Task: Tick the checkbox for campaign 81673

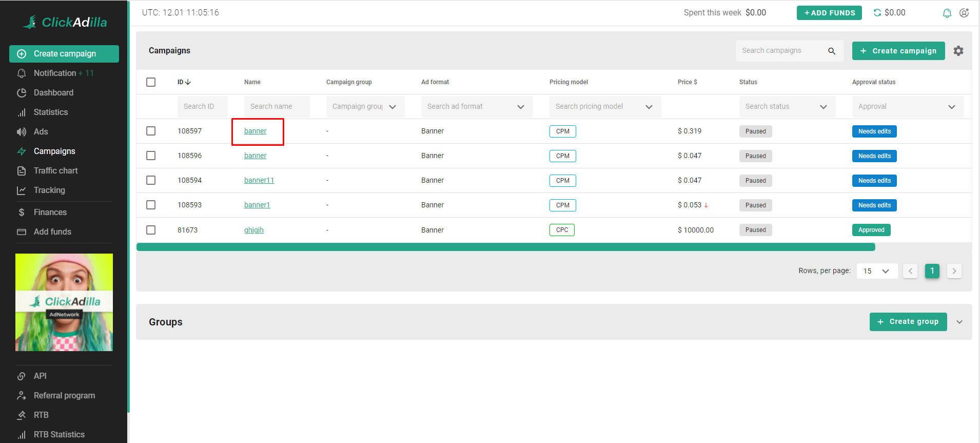Action: (x=151, y=230)
